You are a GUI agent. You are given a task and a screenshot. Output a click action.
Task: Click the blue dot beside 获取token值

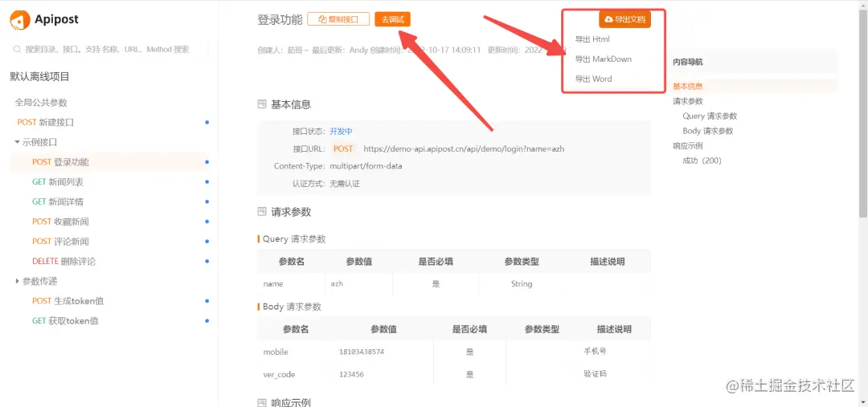coord(207,321)
